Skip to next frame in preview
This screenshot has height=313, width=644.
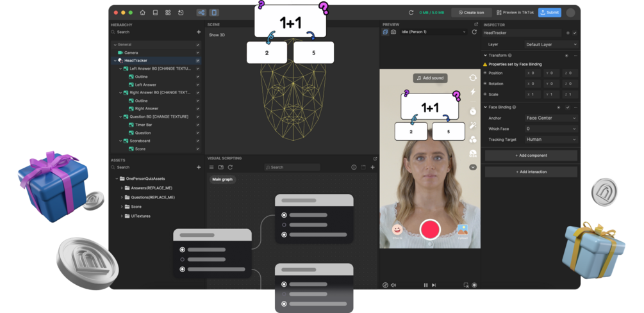pos(434,285)
